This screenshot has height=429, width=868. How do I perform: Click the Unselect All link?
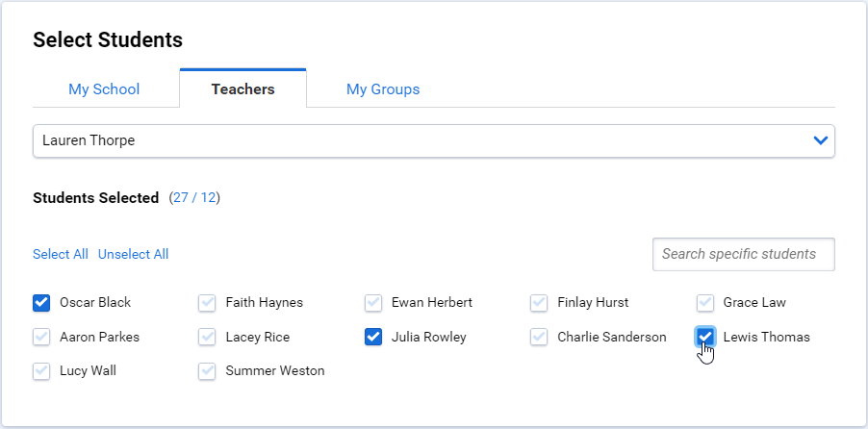click(x=134, y=254)
